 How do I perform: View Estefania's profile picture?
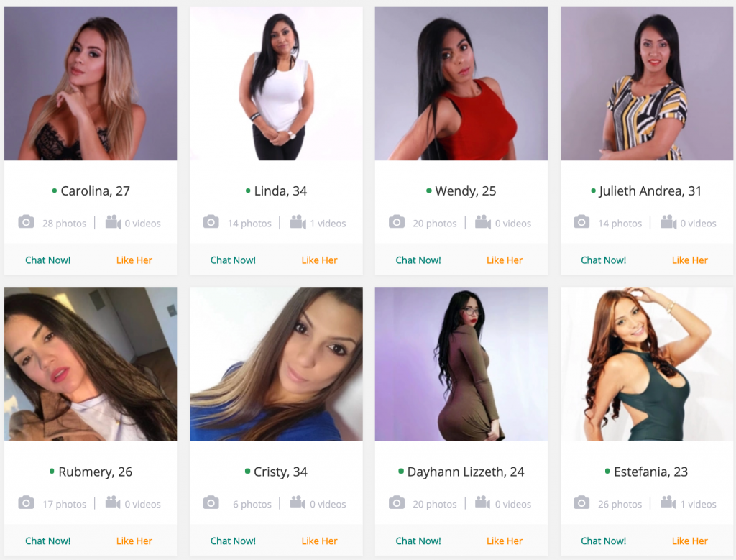pos(647,364)
